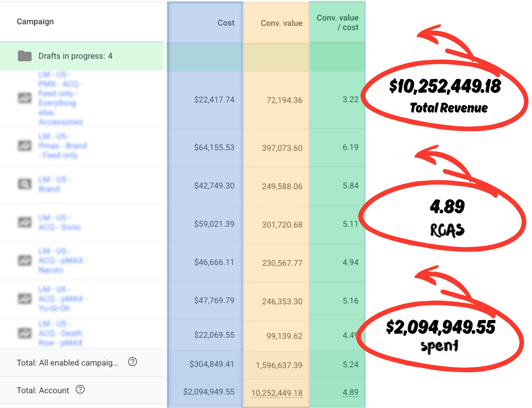
Task: Click the campaign icon beside $59,021.39 row
Action: (x=24, y=222)
